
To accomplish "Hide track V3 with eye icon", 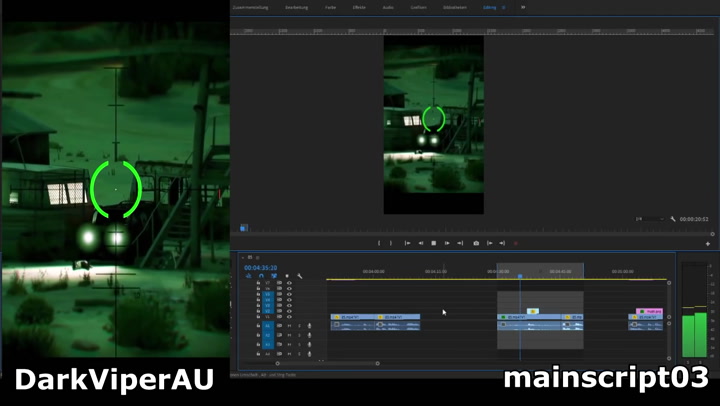I will pyautogui.click(x=289, y=305).
